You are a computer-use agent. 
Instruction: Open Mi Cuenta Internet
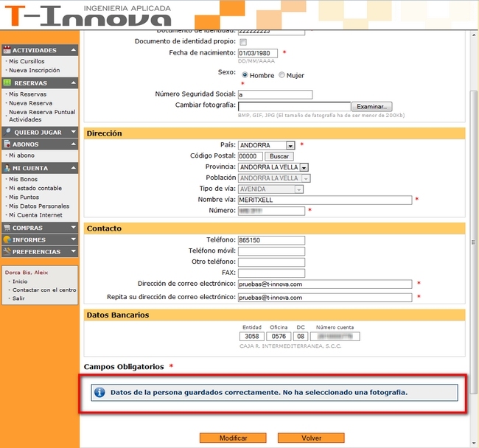tap(36, 215)
